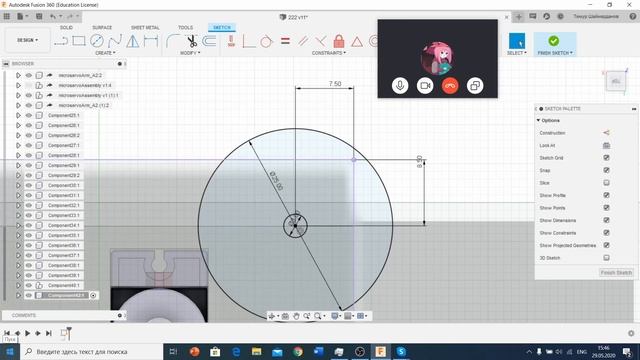Click the 7.50 dimension value
The width and height of the screenshot is (640, 360).
[x=335, y=84]
